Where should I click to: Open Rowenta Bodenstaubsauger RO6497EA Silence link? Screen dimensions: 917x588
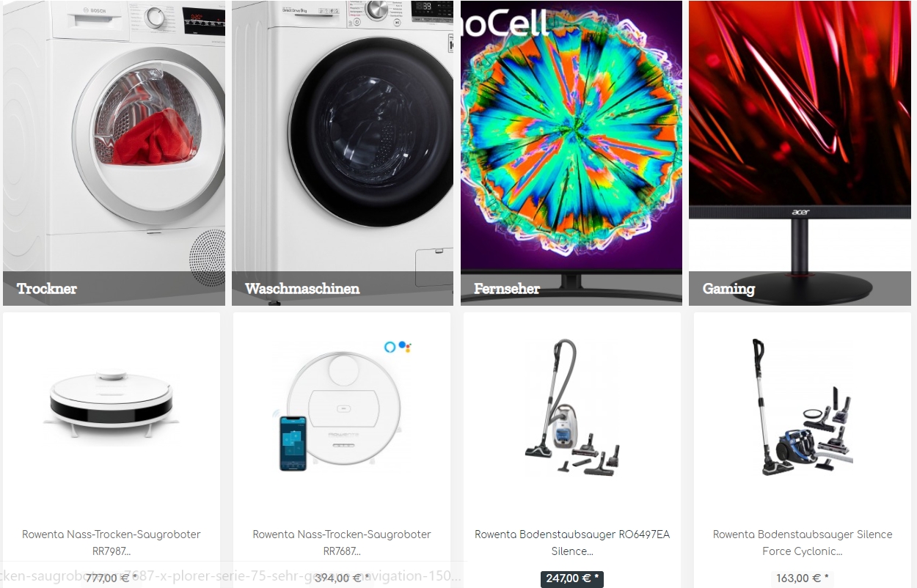[572, 543]
